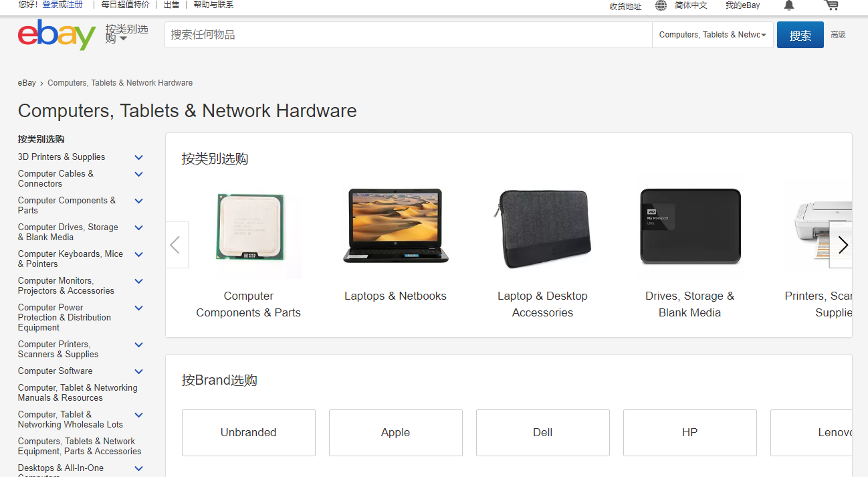The height and width of the screenshot is (477, 868).
Task: Open Computer Cables & Connectors sidebar link
Action: click(56, 179)
